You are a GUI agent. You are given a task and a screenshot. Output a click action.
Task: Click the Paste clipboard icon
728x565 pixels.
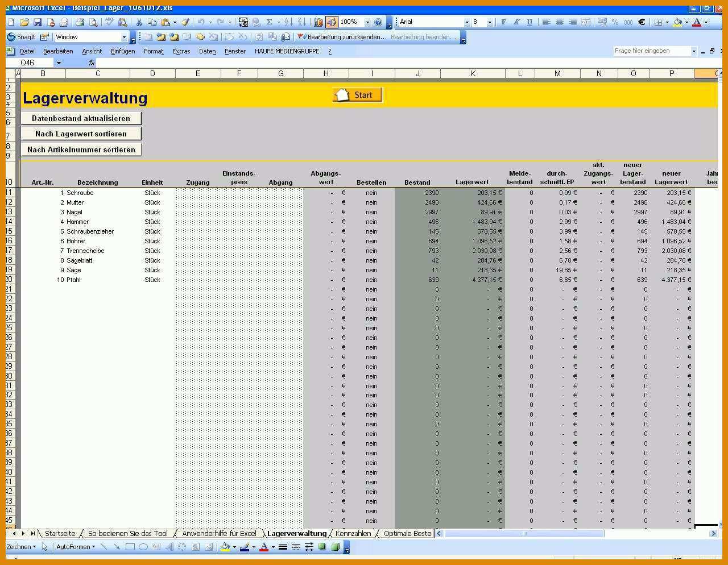[x=165, y=22]
